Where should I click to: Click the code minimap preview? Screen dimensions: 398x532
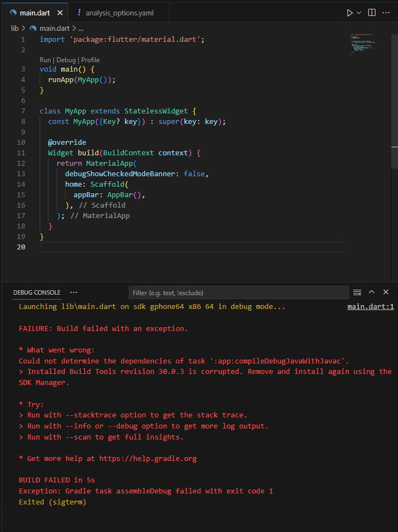tap(362, 44)
